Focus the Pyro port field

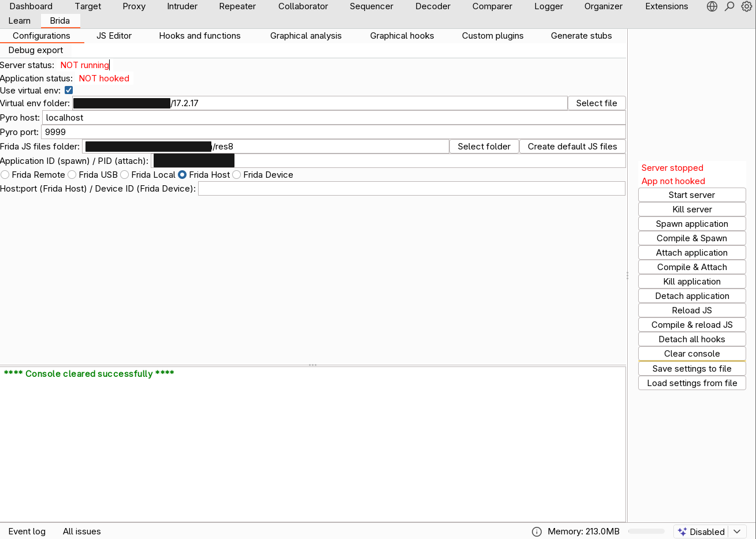click(333, 132)
